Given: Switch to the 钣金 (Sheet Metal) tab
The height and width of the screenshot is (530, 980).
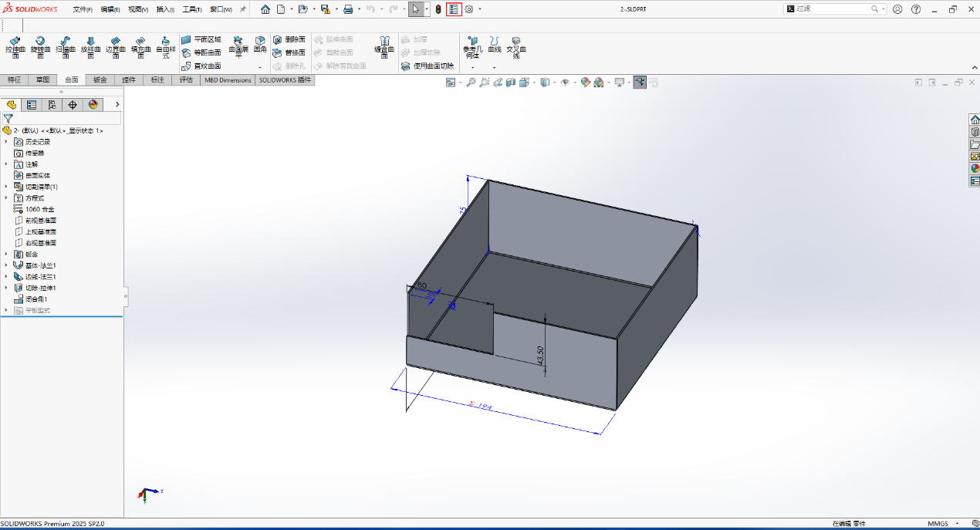Looking at the screenshot, I should 100,79.
